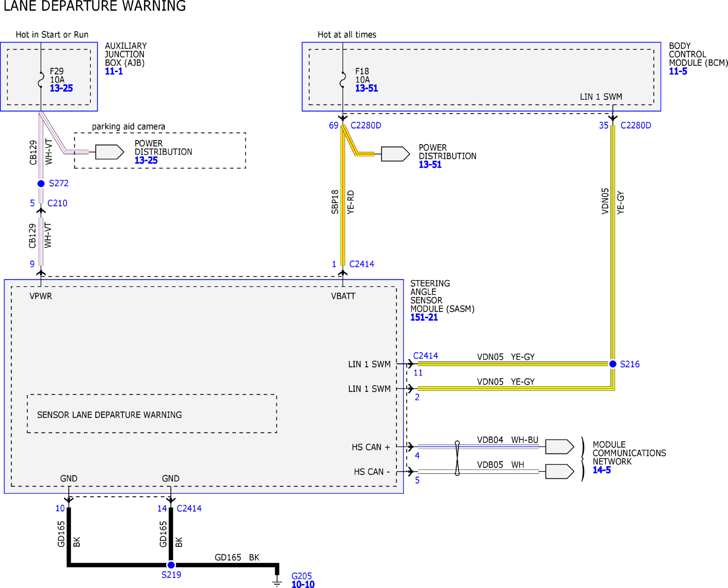Click the off-page arrow next to Power Distribution 13-51
This screenshot has height=588, width=728.
(395, 154)
